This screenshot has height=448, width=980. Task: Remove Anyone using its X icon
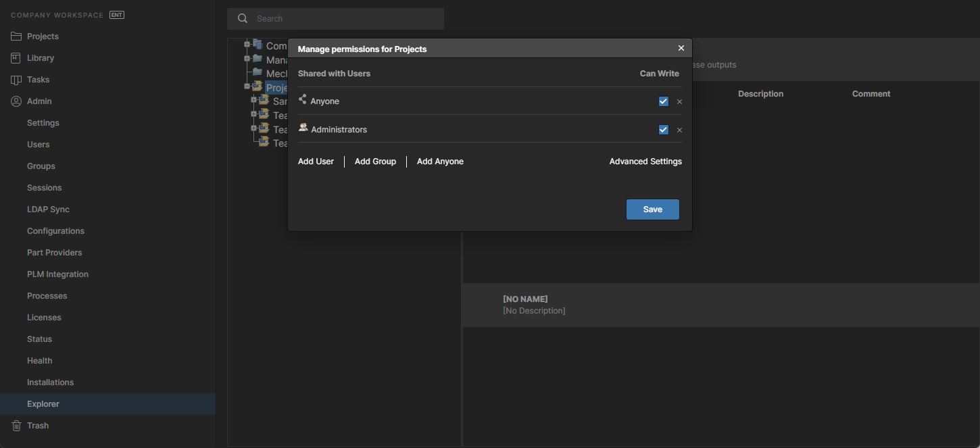(x=679, y=102)
